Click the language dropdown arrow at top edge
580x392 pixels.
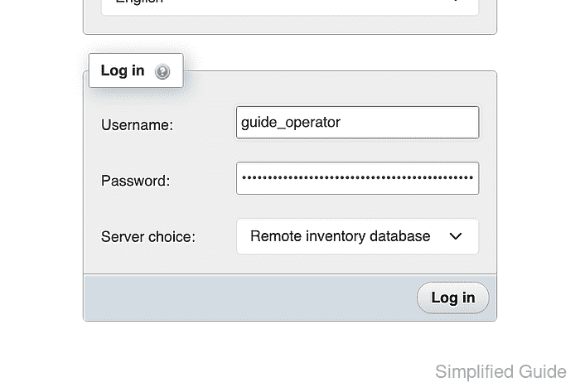coord(456,1)
